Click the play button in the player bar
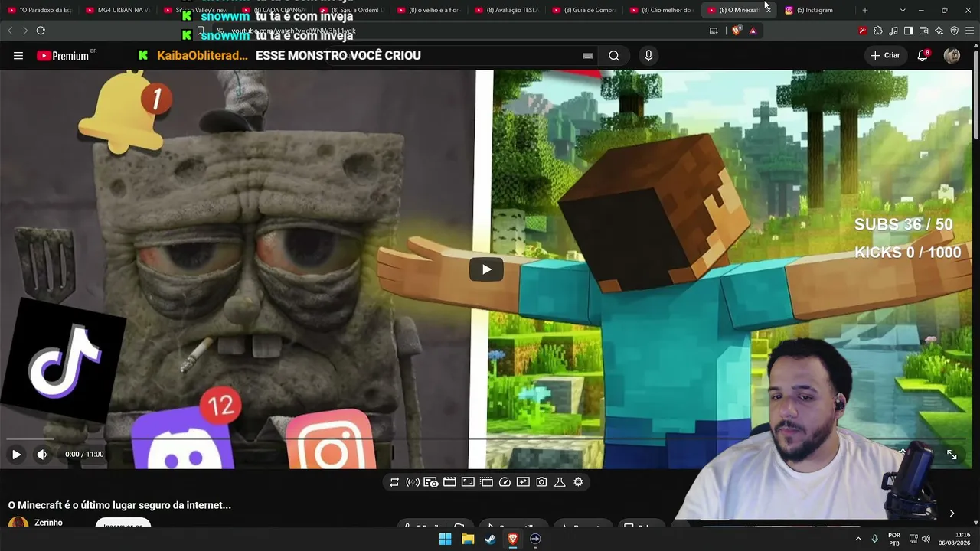 coord(16,455)
